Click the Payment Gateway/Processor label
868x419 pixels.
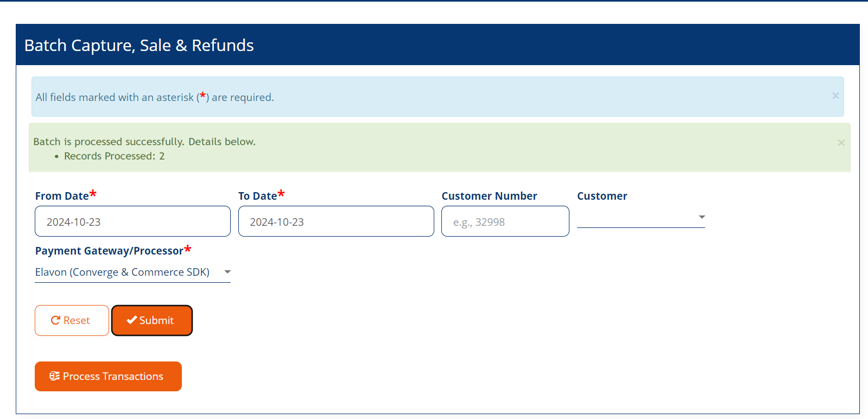click(x=109, y=251)
